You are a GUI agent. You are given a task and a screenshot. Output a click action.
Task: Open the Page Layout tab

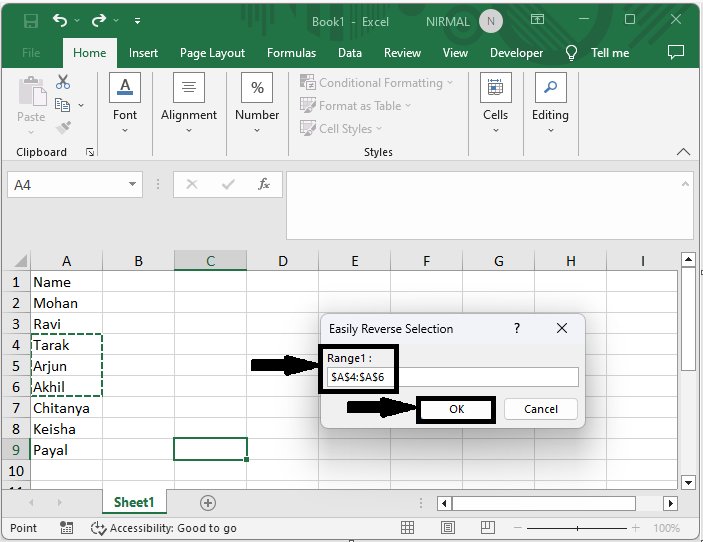click(x=213, y=53)
